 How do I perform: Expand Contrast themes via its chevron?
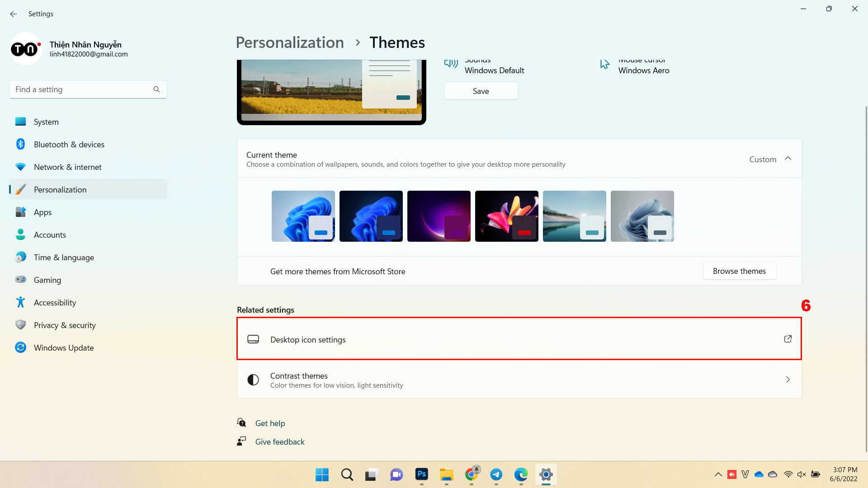point(788,380)
